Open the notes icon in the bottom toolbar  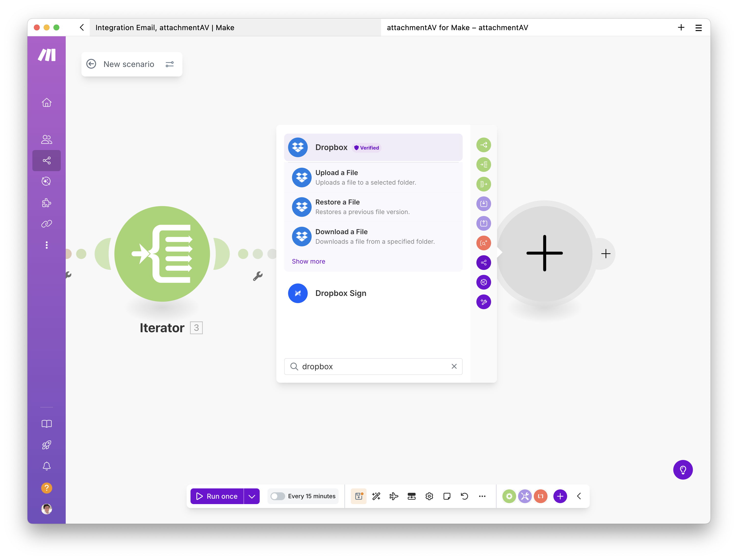pos(447,496)
